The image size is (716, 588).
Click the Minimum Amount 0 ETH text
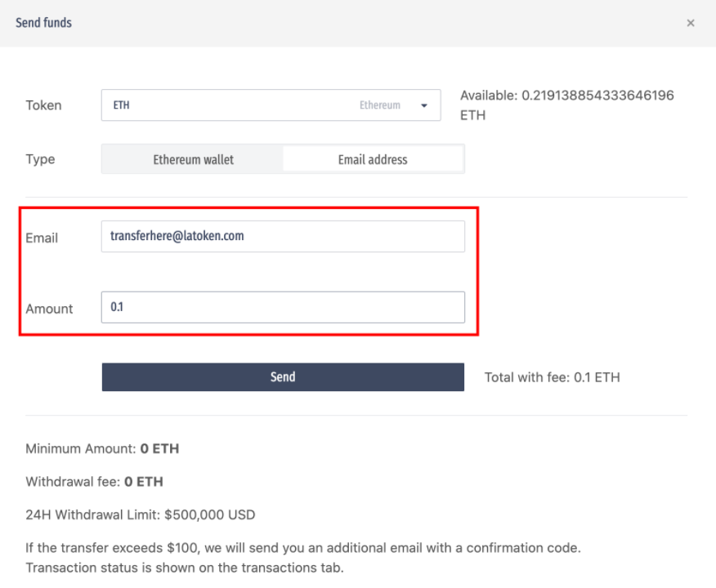point(102,448)
